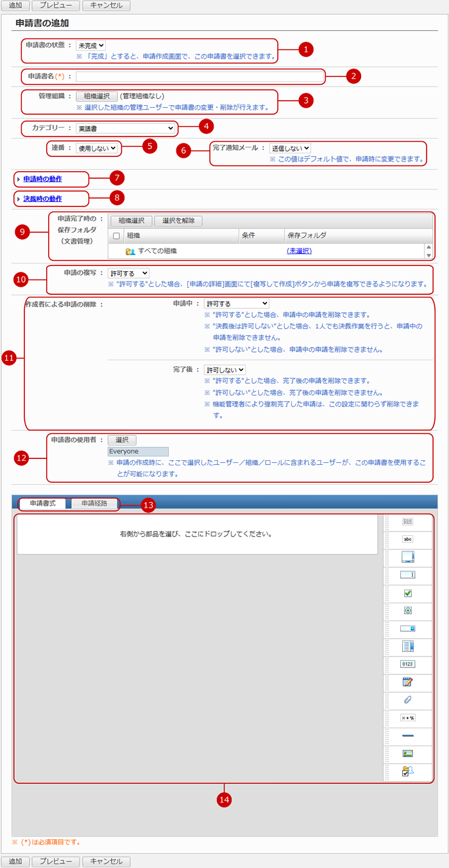Select the Everyone user entry
This screenshot has height=868, width=449.
click(x=138, y=451)
